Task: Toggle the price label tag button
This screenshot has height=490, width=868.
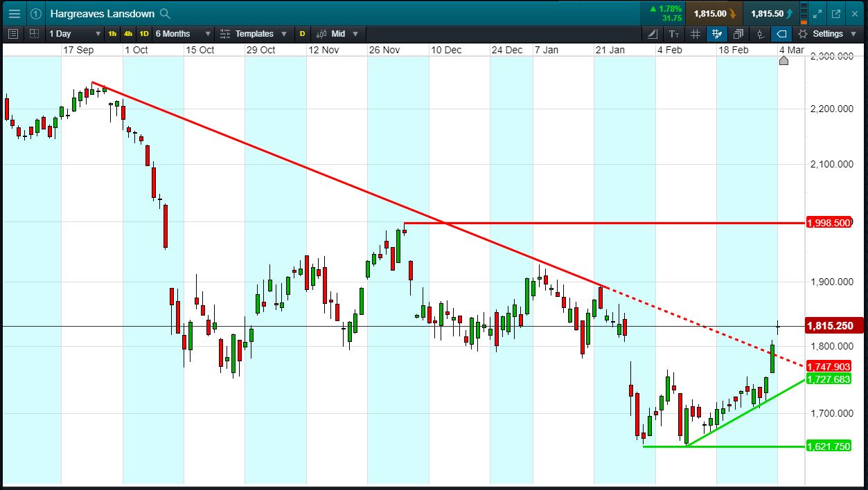Action: pyautogui.click(x=781, y=33)
